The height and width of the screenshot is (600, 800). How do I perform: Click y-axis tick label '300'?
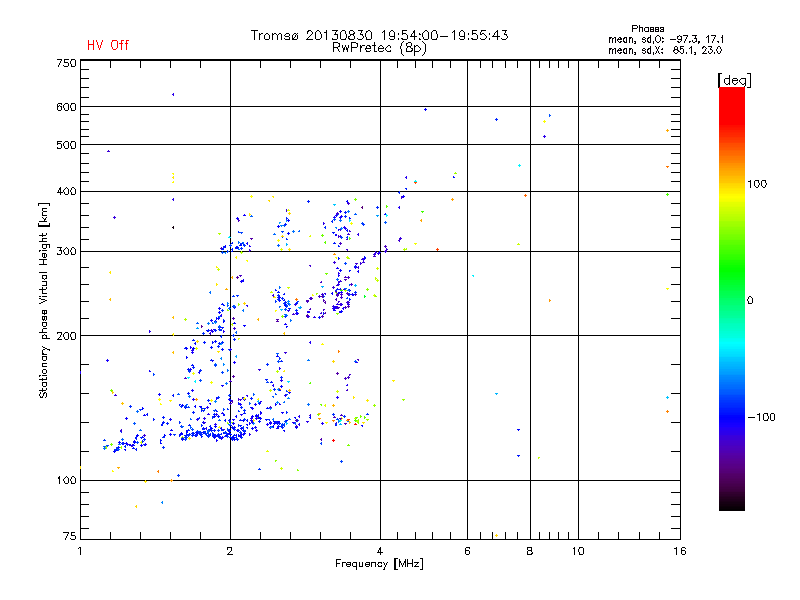(66, 252)
